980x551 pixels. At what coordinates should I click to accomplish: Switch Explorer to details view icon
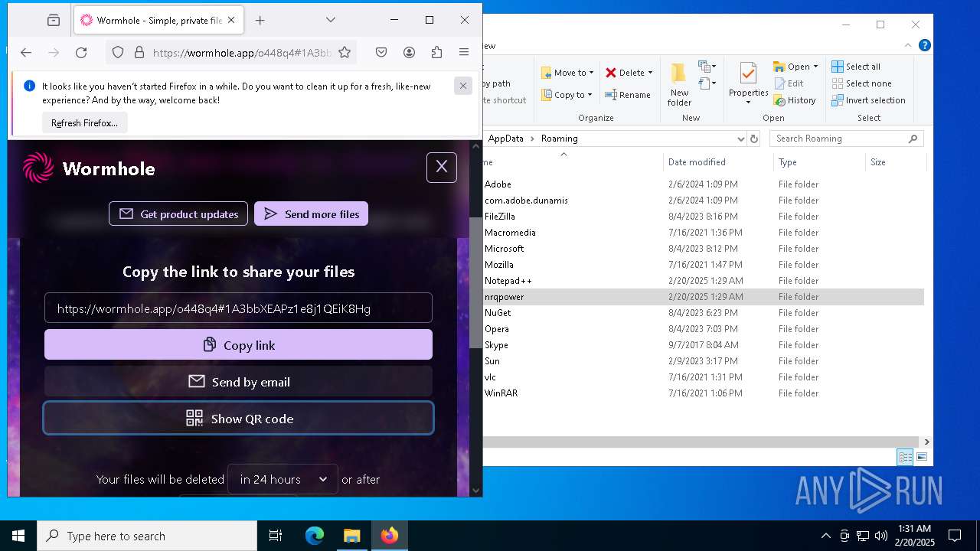(x=905, y=457)
